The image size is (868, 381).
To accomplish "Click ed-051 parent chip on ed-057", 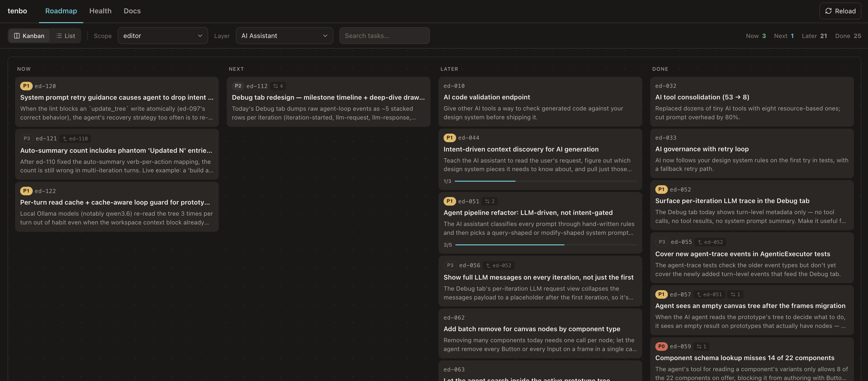I will (x=709, y=294).
